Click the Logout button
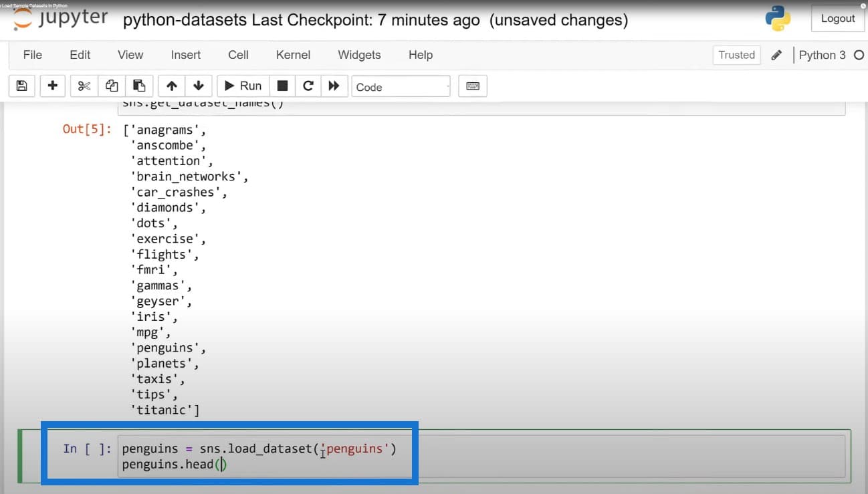Viewport: 868px width, 494px height. (838, 19)
